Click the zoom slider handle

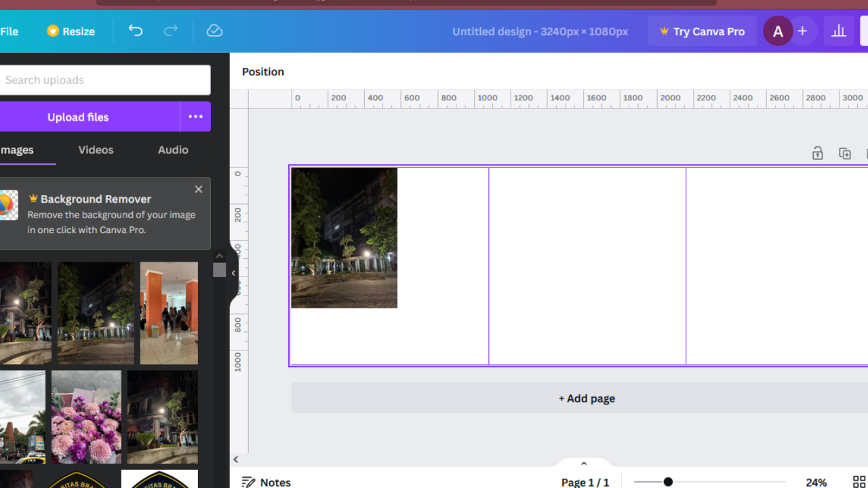coord(668,482)
